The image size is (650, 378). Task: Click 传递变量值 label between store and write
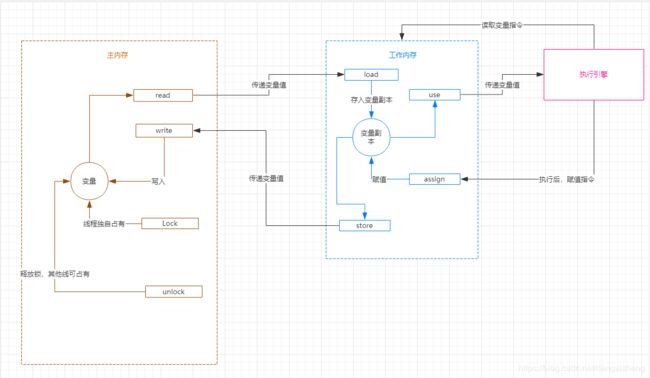coord(266,178)
